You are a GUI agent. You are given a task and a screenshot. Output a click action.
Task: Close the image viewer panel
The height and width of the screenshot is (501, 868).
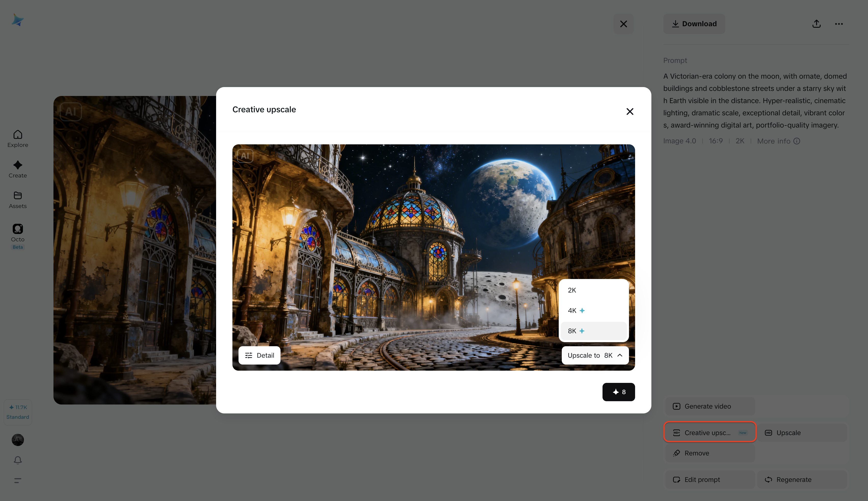tap(623, 24)
